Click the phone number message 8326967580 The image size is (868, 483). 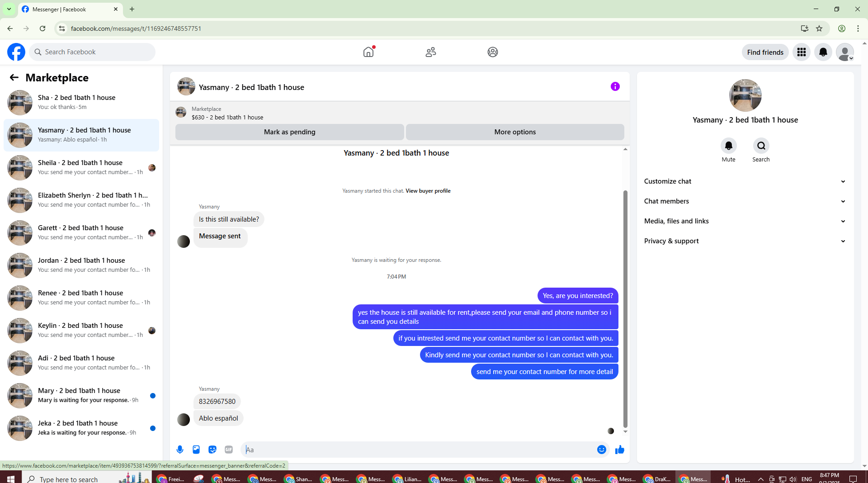point(217,402)
